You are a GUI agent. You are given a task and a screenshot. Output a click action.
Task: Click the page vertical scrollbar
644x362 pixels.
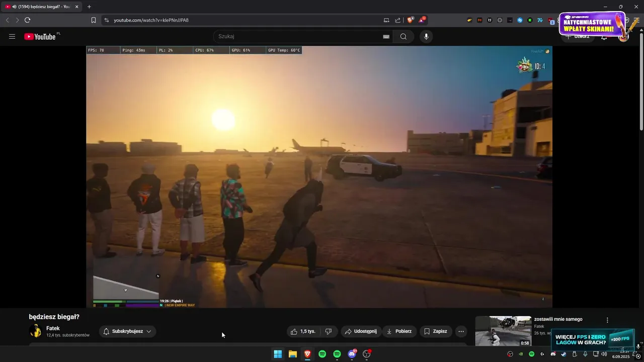[641, 80]
